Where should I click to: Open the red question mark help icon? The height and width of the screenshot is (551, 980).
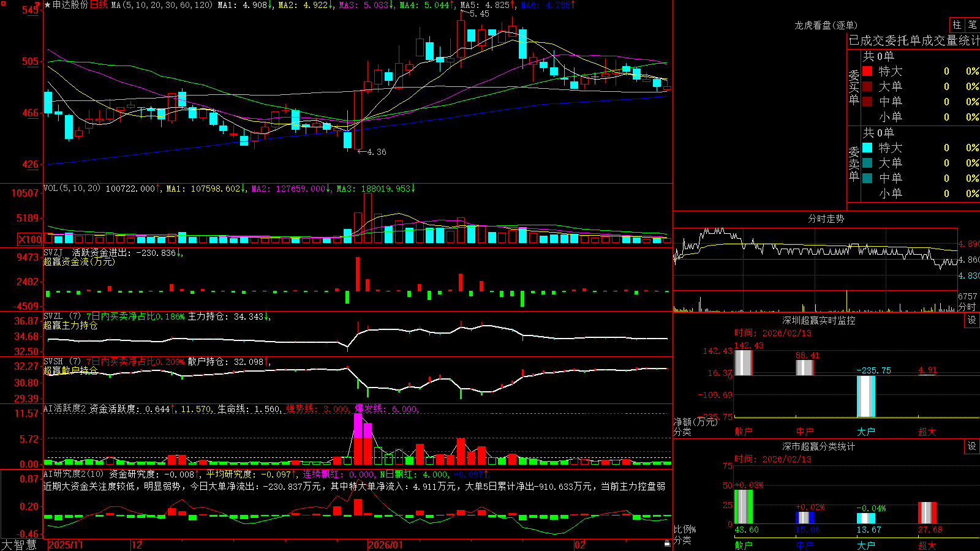pyautogui.click(x=37, y=5)
